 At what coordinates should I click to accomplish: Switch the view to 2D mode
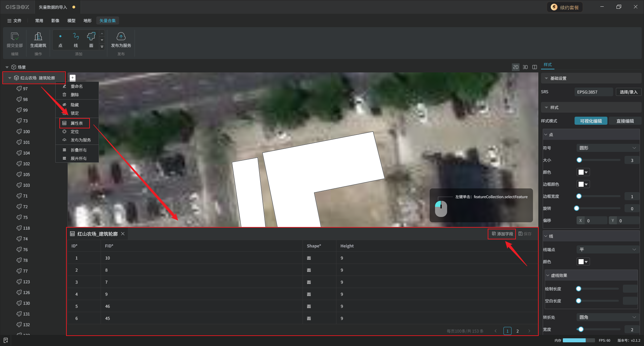[516, 67]
